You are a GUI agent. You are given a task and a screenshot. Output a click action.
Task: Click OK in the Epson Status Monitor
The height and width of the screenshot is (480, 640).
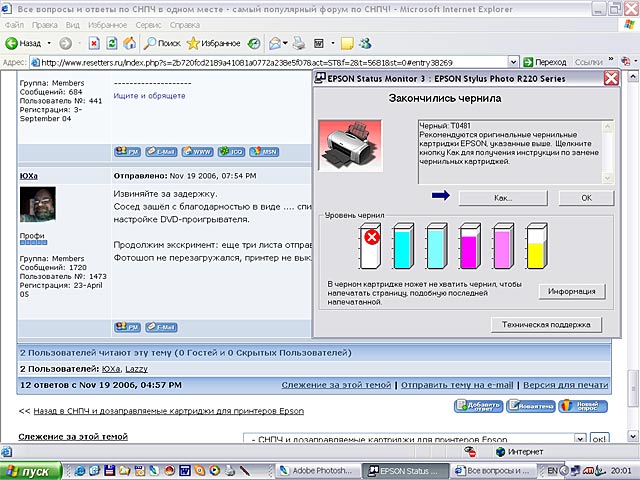point(586,198)
